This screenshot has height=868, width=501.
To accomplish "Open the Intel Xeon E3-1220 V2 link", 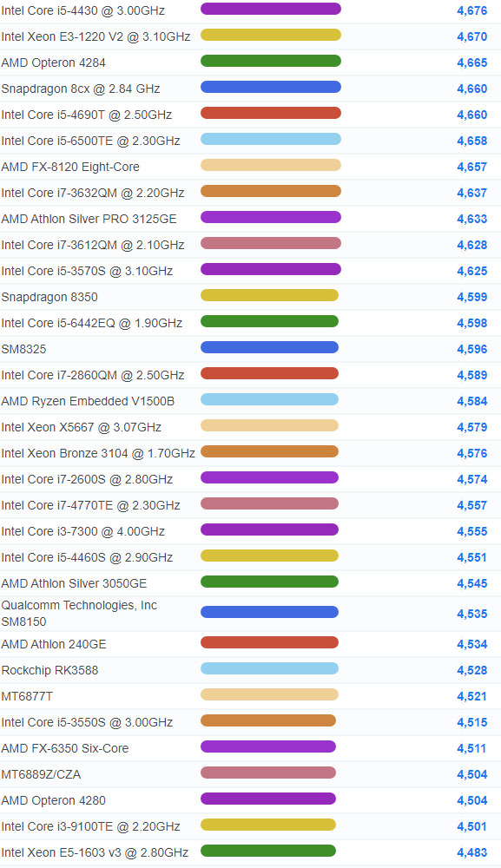I will [x=96, y=36].
